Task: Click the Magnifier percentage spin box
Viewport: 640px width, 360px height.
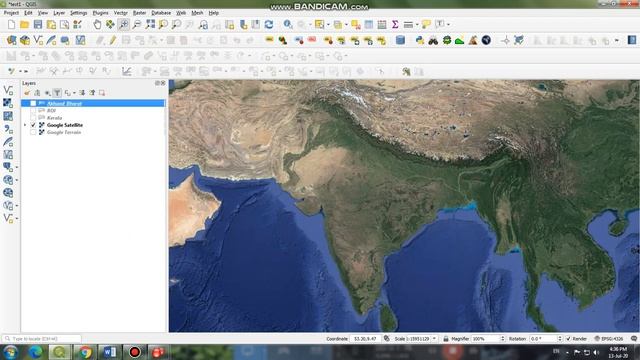Action: 488,339
